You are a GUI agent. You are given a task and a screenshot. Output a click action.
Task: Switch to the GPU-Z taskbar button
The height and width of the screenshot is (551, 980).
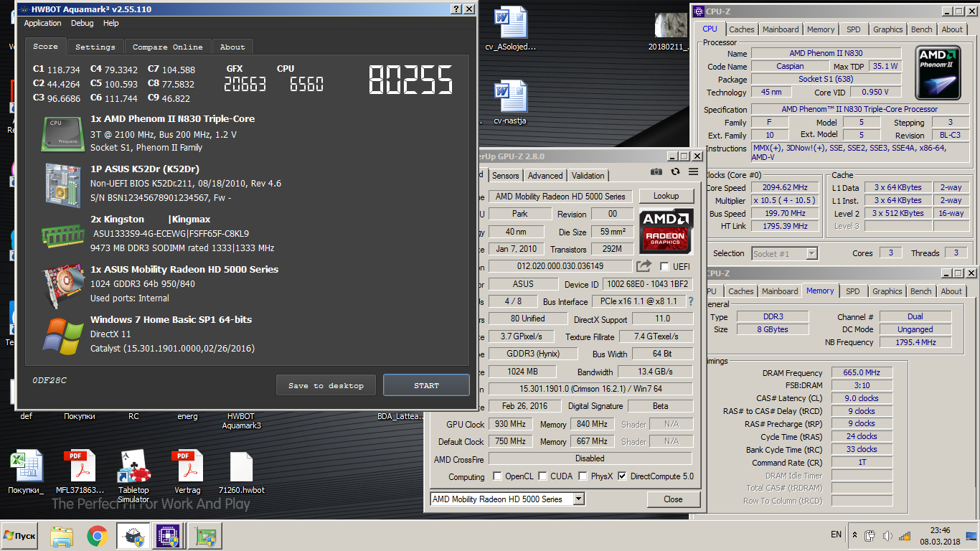tap(205, 535)
